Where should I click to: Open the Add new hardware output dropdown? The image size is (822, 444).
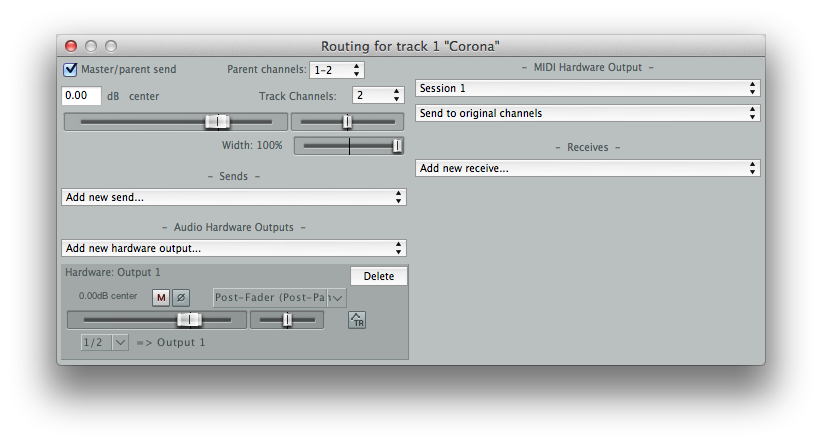tap(234, 248)
